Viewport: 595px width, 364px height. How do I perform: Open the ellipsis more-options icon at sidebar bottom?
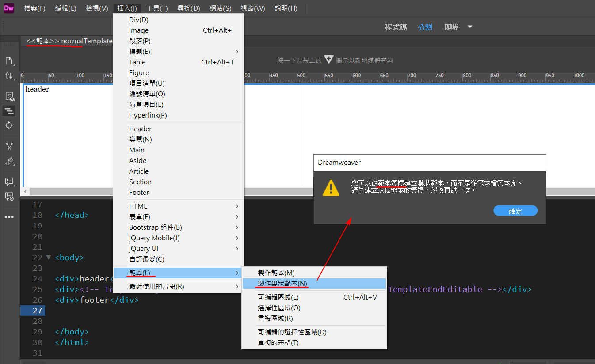pos(10,216)
